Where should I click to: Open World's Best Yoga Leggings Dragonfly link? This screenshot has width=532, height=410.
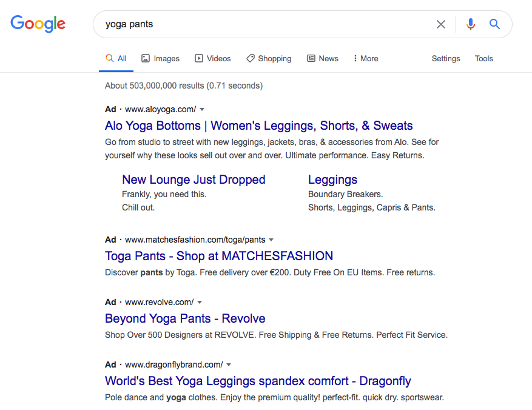(258, 381)
